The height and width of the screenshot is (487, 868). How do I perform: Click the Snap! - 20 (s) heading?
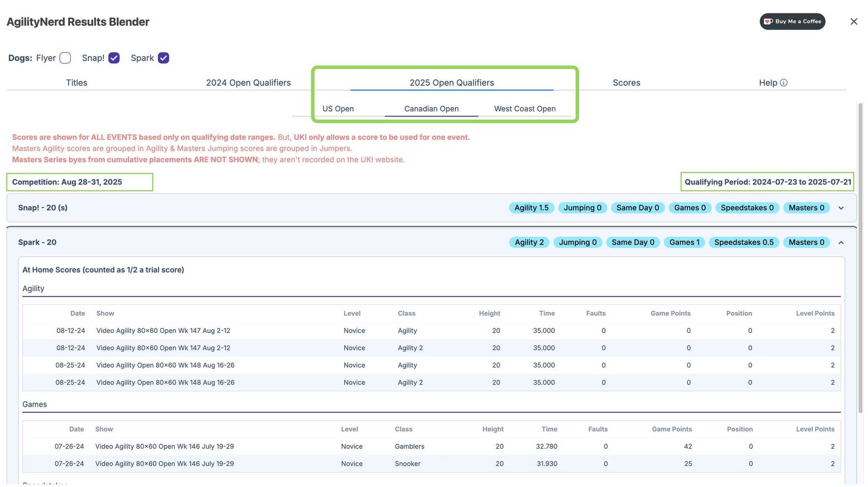[x=43, y=208]
